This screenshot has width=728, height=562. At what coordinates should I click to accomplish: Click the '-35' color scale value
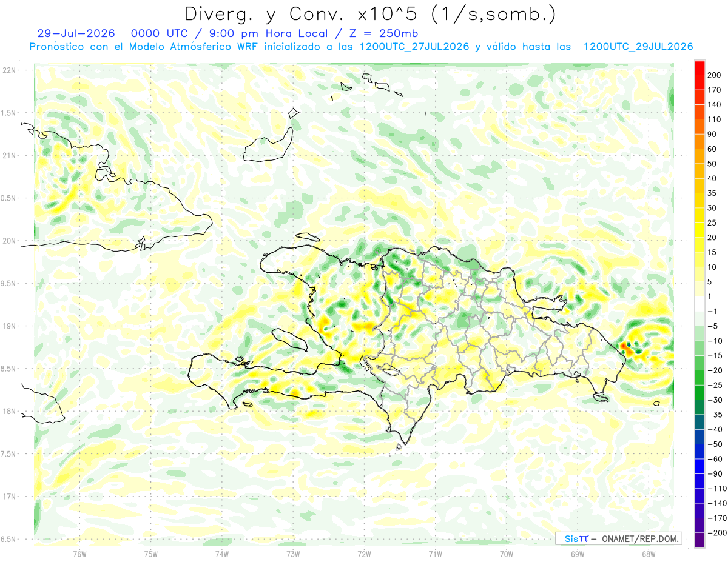click(716, 415)
